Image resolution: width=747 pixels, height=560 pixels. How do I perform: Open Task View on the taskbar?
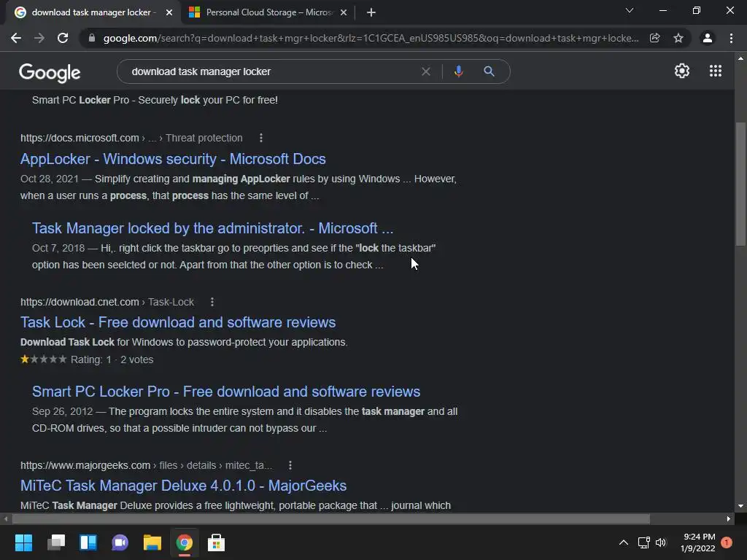coord(56,542)
